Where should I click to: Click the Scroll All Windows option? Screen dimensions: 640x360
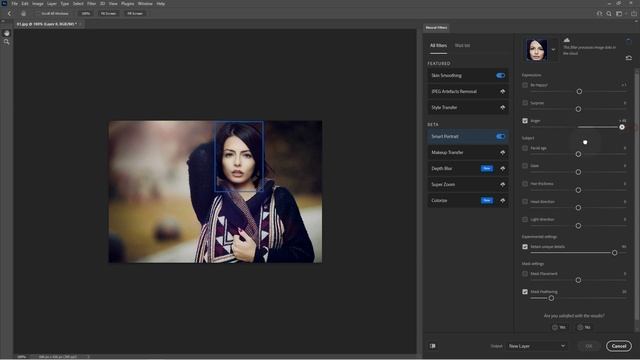point(55,13)
